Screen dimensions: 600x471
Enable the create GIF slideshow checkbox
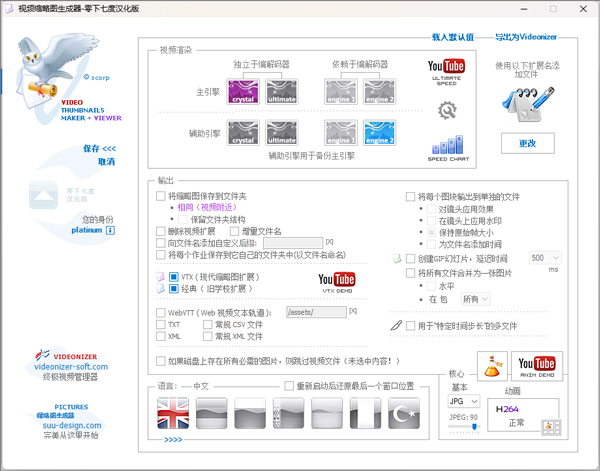point(410,259)
